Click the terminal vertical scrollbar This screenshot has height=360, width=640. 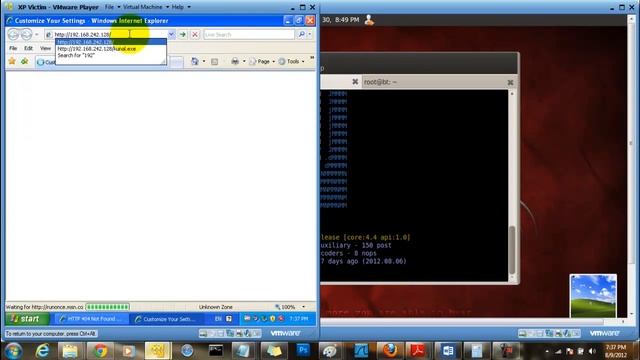point(512,186)
